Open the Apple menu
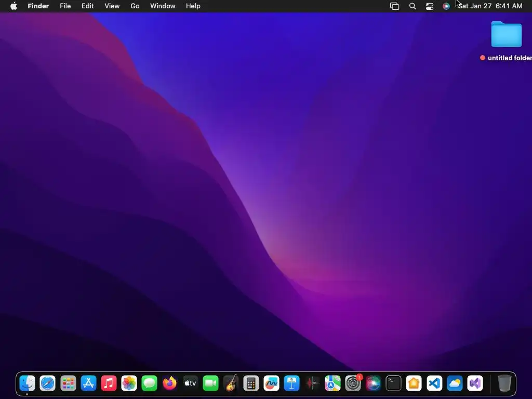Viewport: 532px width, 399px height. [14, 6]
